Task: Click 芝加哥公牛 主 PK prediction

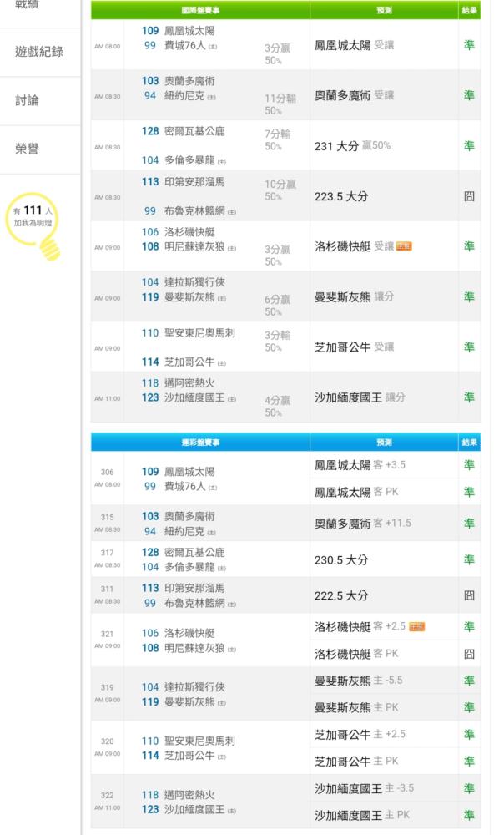Action: (356, 762)
